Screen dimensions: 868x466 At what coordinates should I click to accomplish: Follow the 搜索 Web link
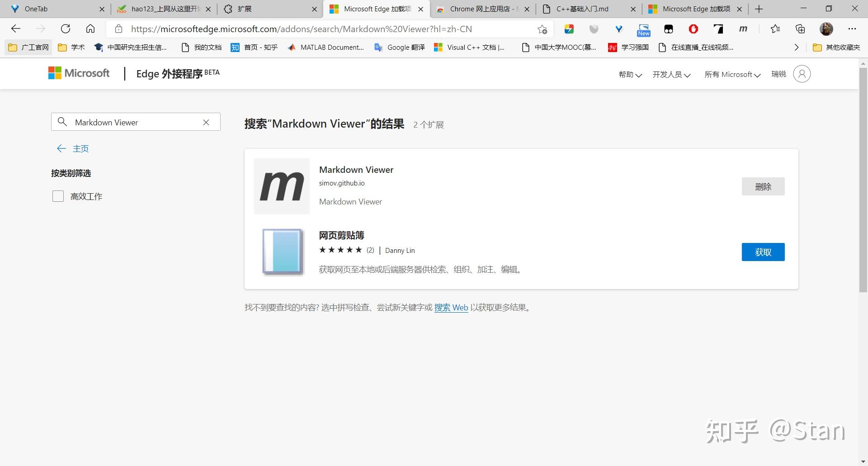pyautogui.click(x=451, y=308)
